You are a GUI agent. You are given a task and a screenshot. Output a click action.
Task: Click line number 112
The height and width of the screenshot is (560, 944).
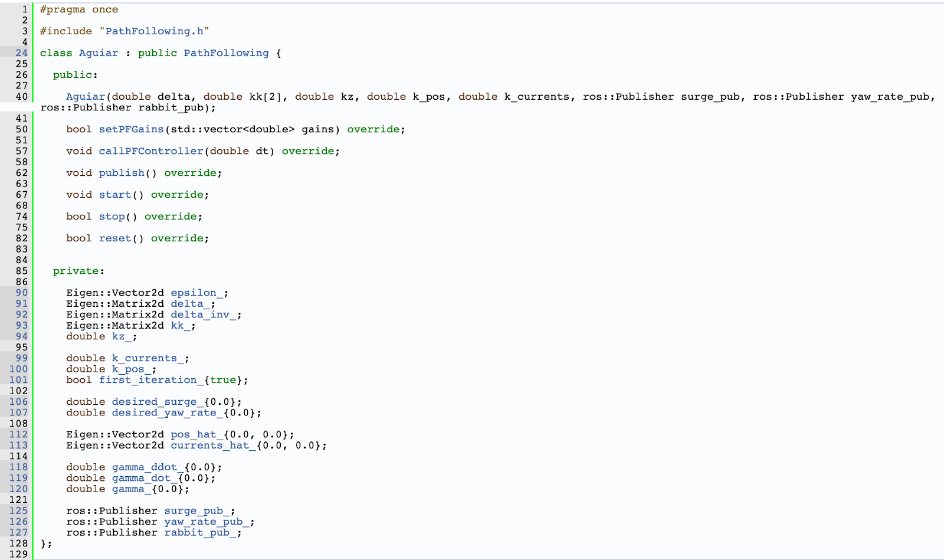tap(18, 435)
